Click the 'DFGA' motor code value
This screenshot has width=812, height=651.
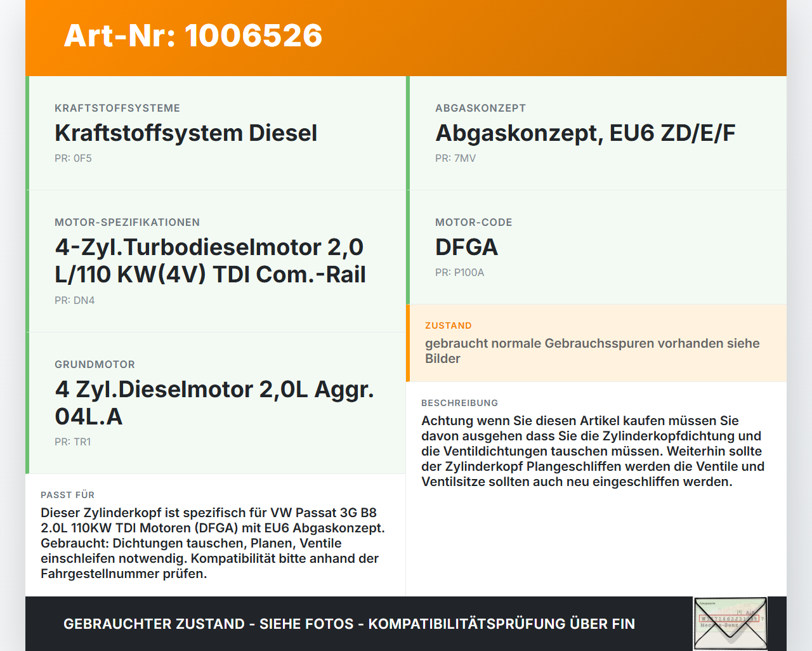(466, 247)
